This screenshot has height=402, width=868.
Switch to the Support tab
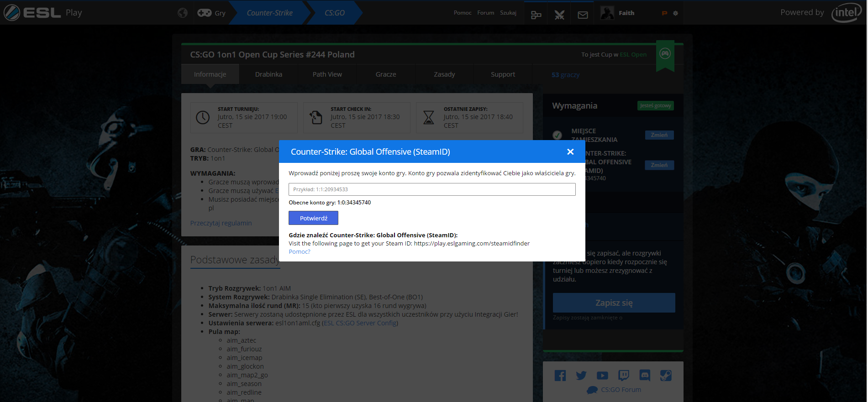point(503,74)
